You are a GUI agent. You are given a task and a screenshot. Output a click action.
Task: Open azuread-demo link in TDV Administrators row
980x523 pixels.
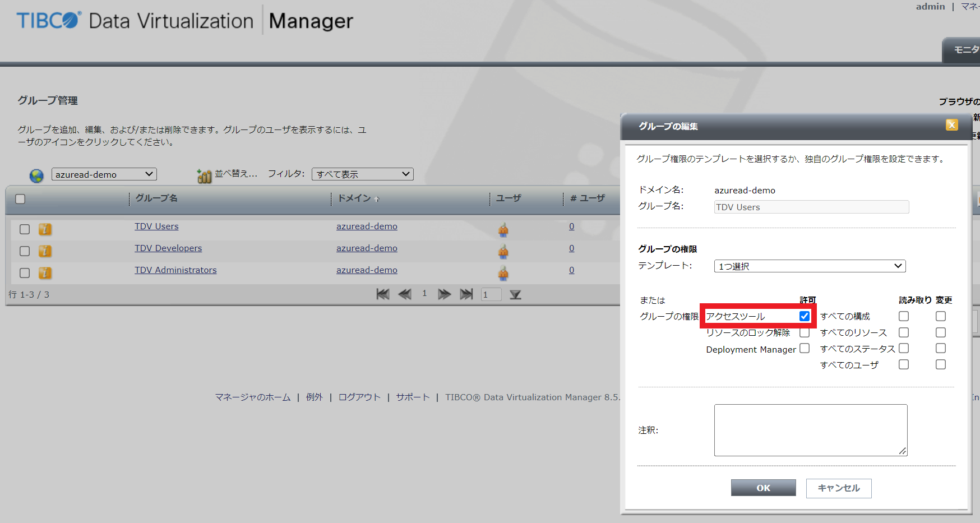pyautogui.click(x=367, y=270)
